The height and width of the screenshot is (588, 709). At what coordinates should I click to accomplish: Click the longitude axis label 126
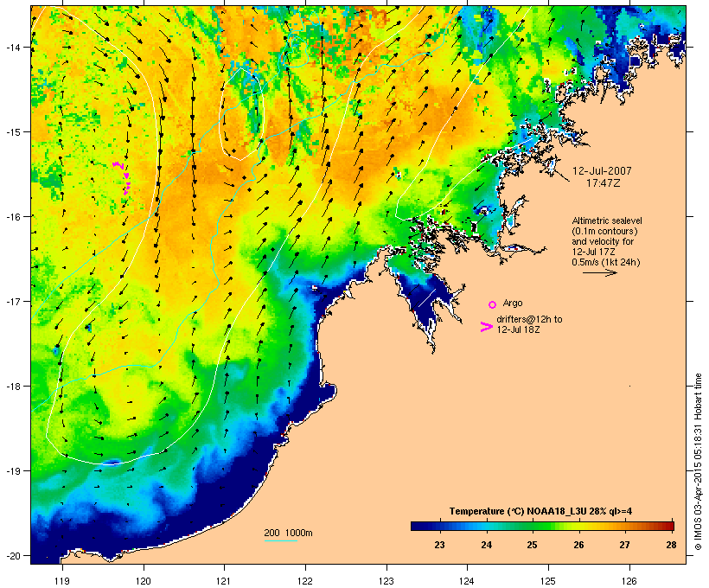tap(629, 581)
